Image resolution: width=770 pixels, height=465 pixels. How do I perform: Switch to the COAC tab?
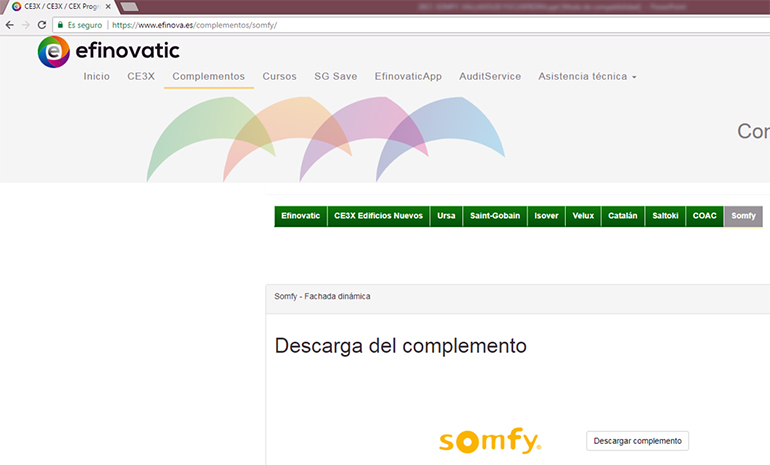click(705, 216)
